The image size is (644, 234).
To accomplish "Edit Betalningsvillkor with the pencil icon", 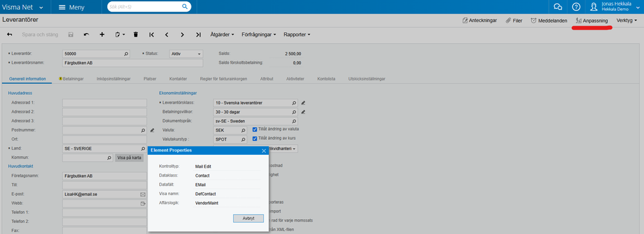I will click(x=303, y=112).
